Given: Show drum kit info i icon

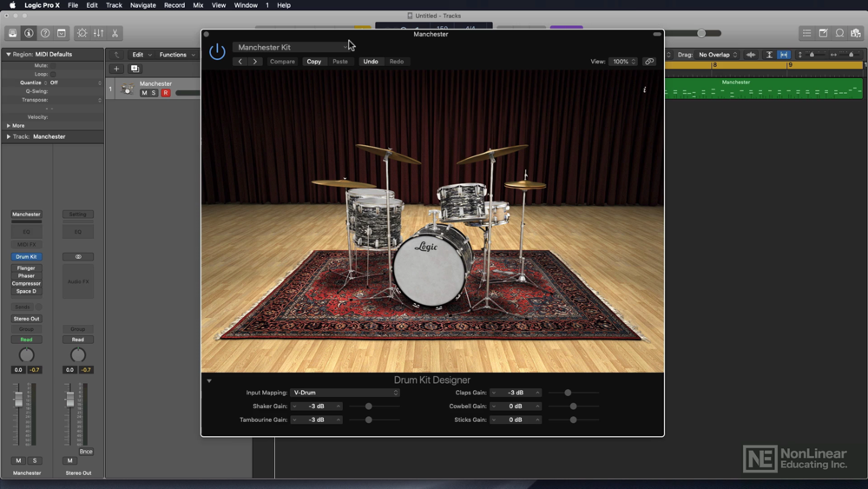Looking at the screenshot, I should [x=644, y=89].
